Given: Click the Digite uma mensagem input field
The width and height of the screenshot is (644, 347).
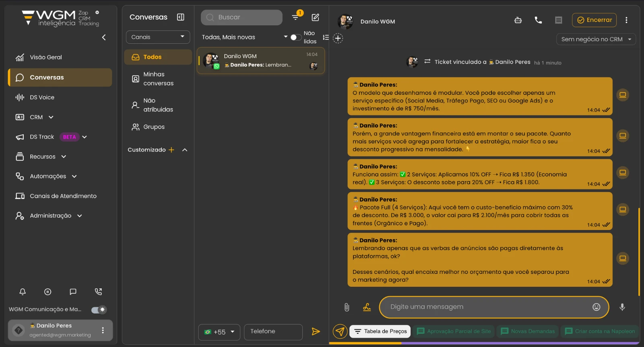Looking at the screenshot, I should (x=487, y=307).
